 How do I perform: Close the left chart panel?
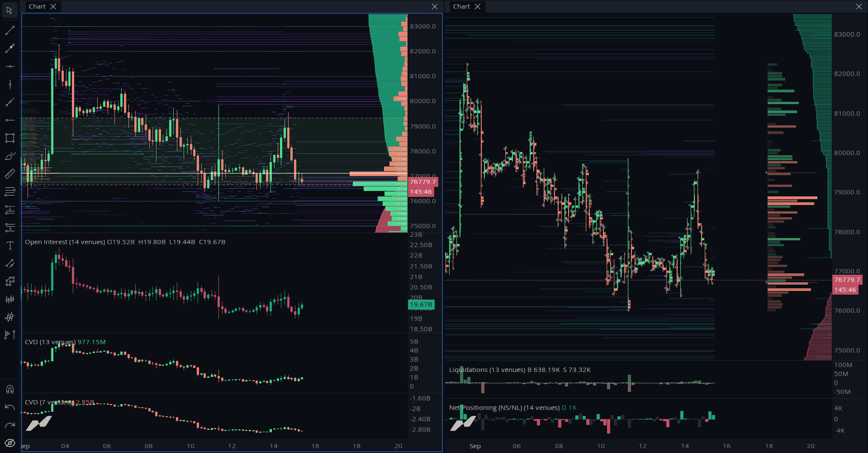435,6
